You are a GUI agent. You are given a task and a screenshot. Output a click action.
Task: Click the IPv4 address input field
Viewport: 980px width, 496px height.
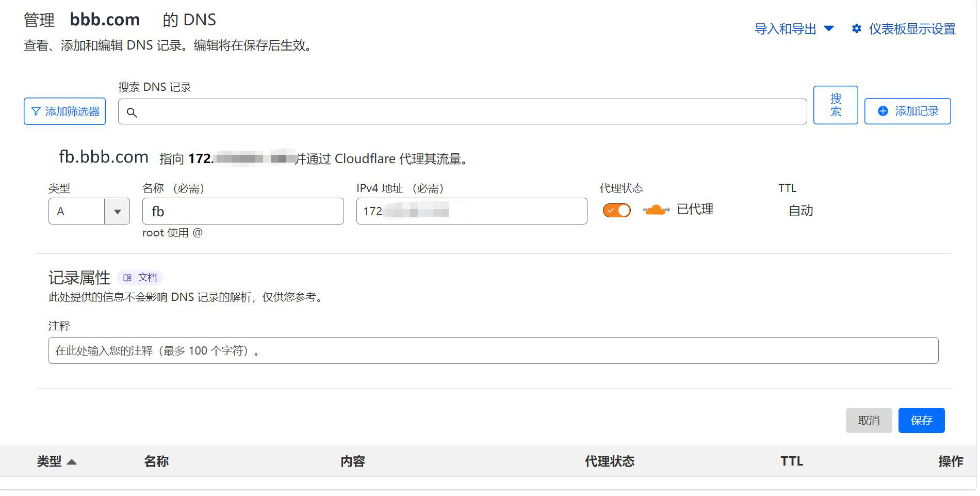point(471,211)
